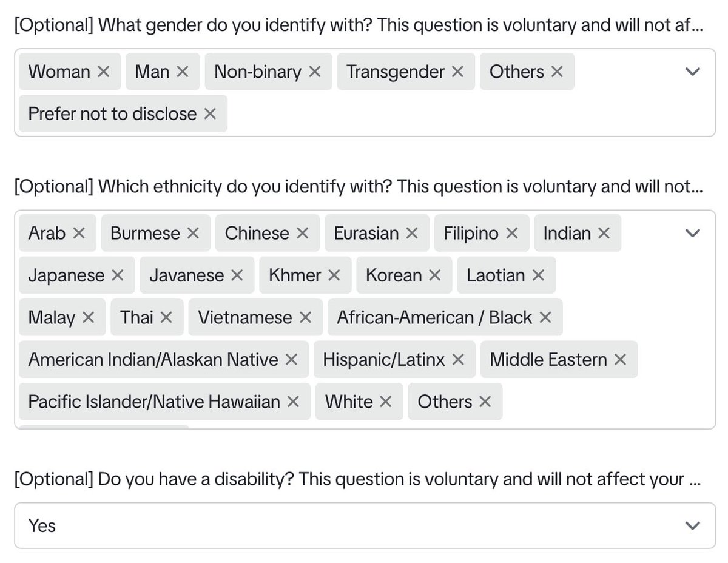Remove the Transgender tag

(457, 72)
